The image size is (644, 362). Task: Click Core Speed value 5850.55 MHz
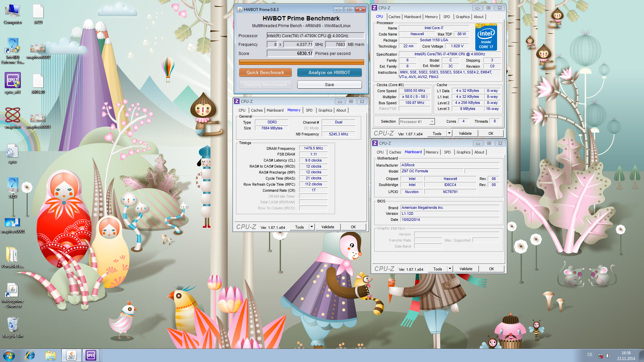[x=415, y=91]
